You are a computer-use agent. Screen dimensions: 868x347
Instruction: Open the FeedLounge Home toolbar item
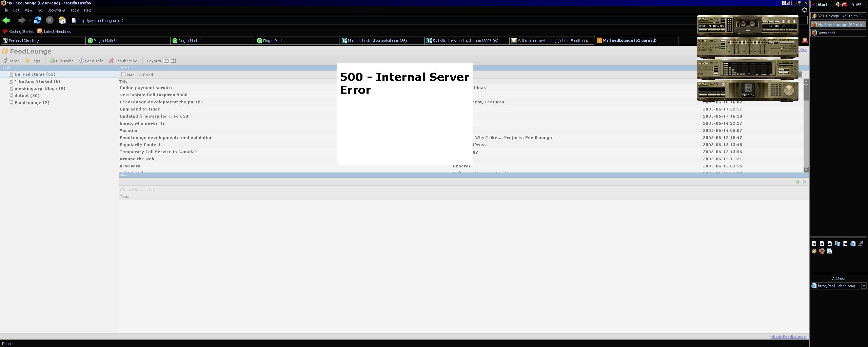click(x=11, y=61)
